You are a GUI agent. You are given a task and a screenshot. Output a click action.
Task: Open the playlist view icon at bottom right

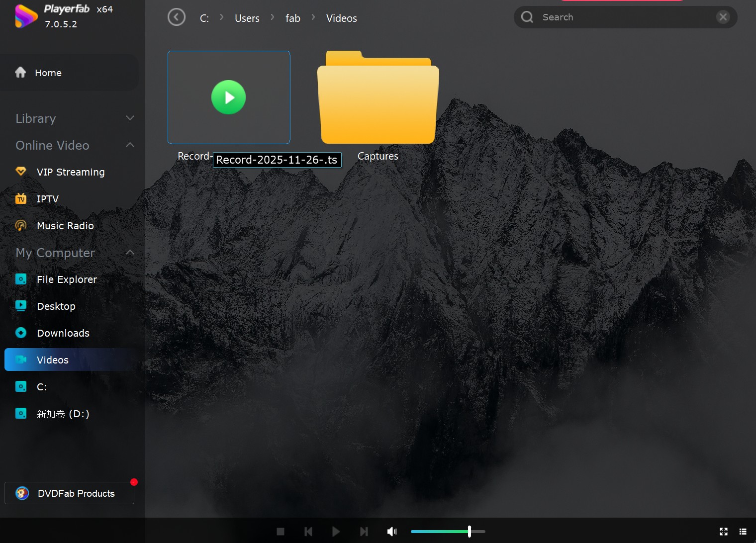(x=744, y=531)
